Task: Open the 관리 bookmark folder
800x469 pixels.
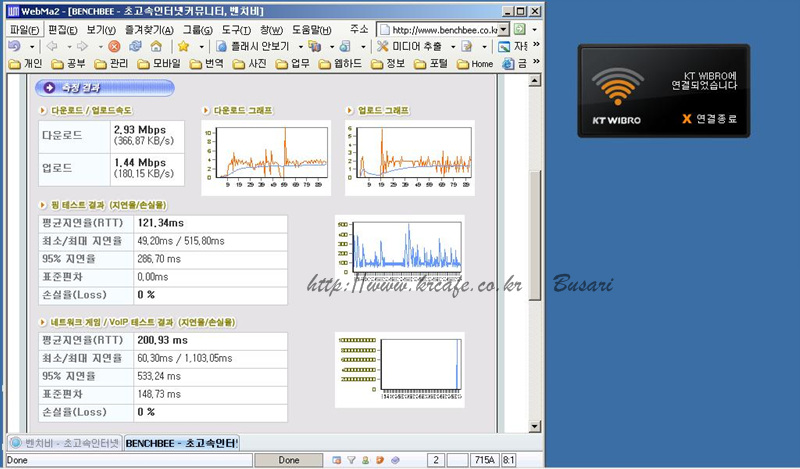Action: [x=112, y=64]
